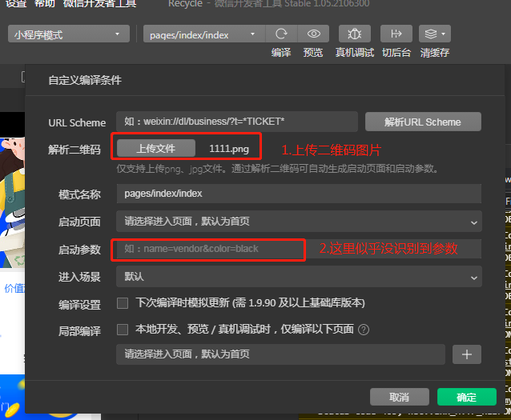Click the 清缓存 label in toolbar

pos(435,53)
